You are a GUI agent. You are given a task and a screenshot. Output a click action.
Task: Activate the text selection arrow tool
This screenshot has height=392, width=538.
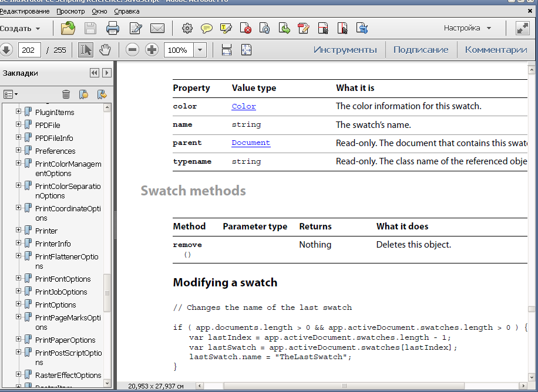coord(86,50)
